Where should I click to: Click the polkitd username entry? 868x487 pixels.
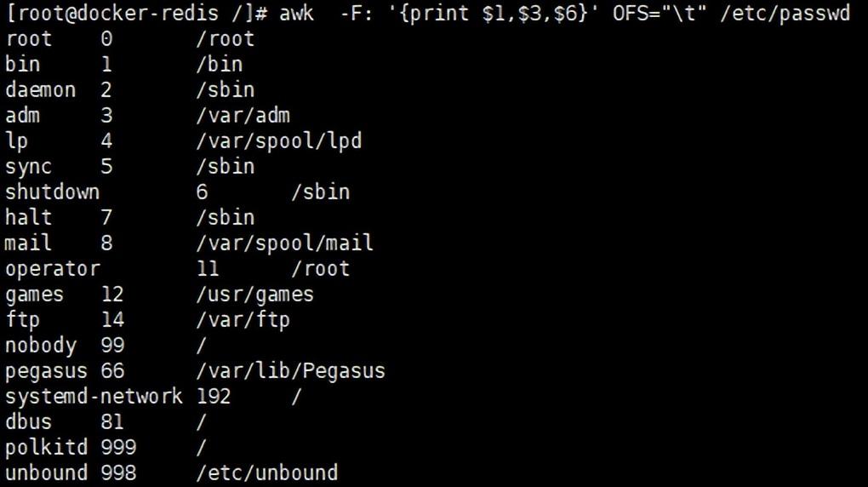pyautogui.click(x=47, y=448)
